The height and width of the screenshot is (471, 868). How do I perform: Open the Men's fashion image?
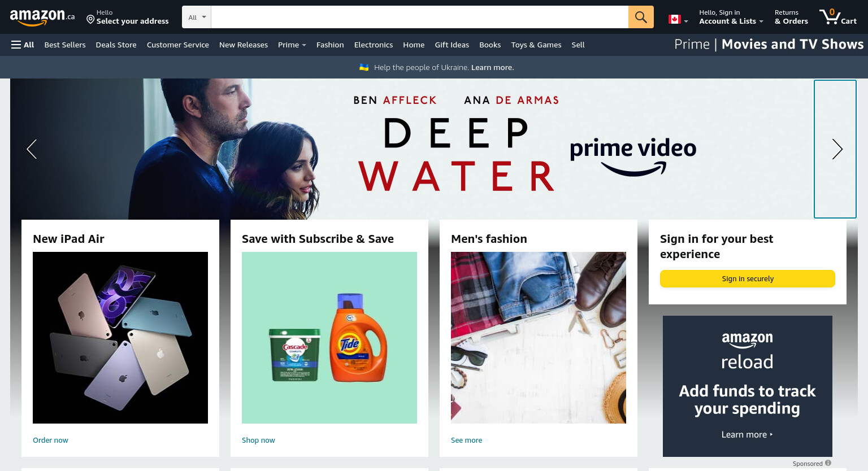[539, 338]
